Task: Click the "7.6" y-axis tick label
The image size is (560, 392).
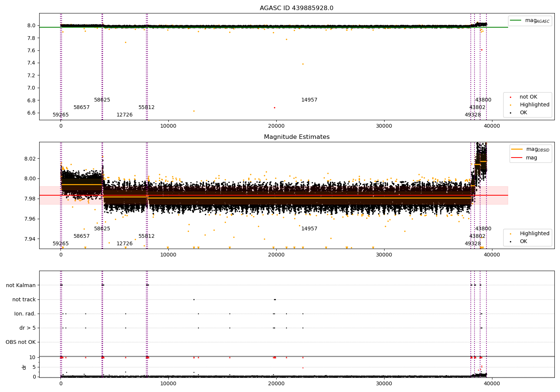Action: [31, 50]
